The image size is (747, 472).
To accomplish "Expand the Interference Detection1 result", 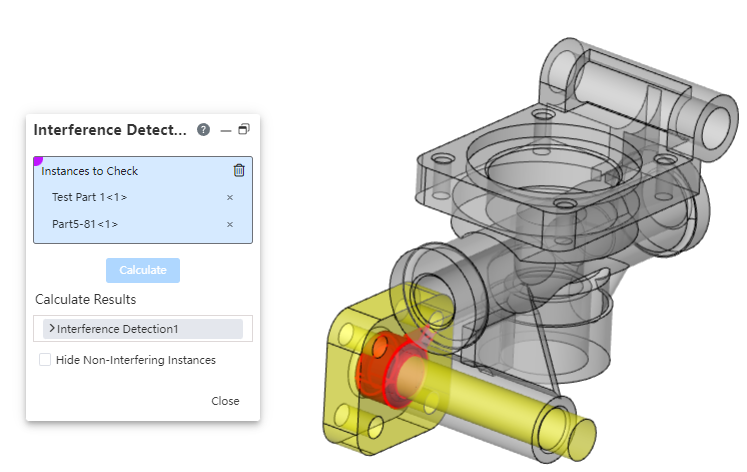I will pyautogui.click(x=51, y=328).
